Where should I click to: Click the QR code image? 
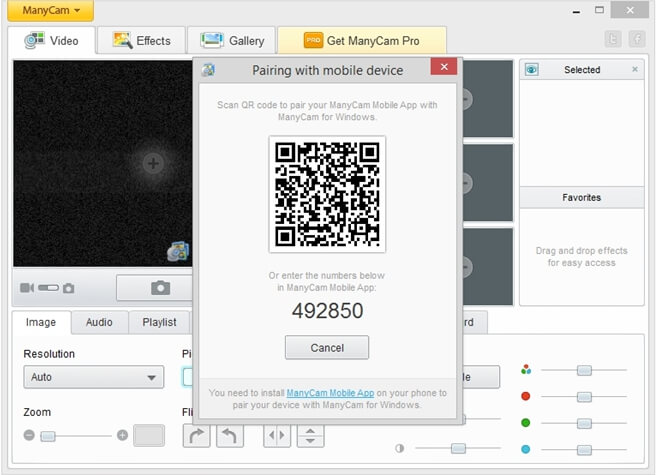327,194
